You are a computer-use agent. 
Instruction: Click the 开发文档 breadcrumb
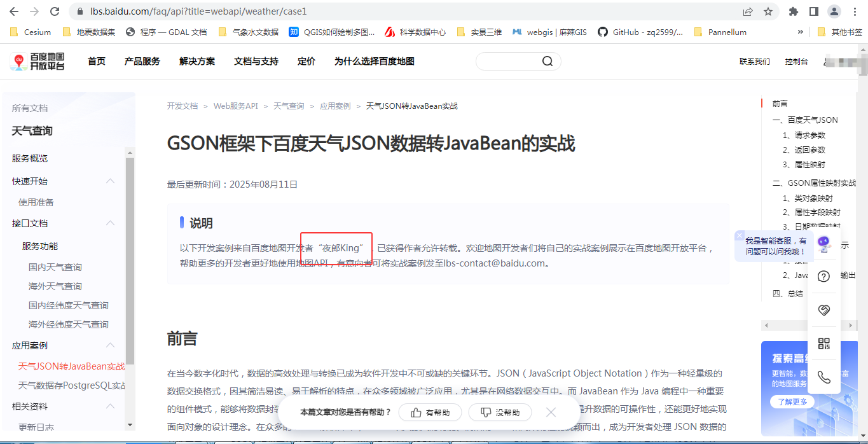[183, 106]
